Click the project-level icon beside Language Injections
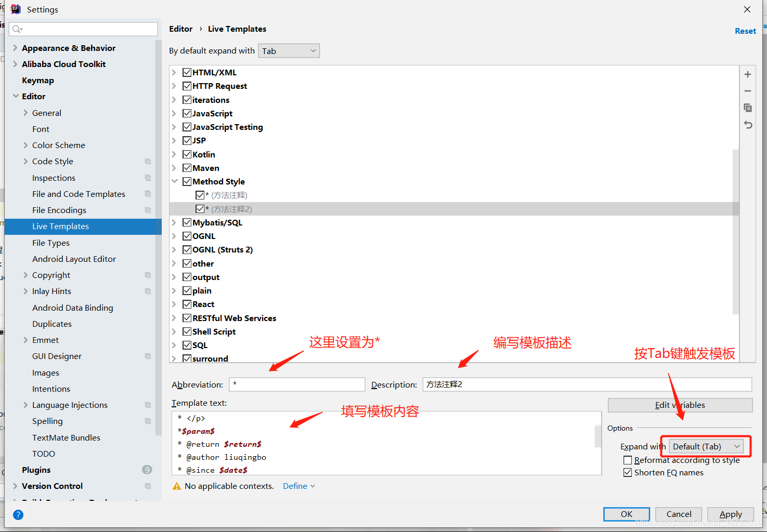This screenshot has height=532, width=767. (148, 405)
